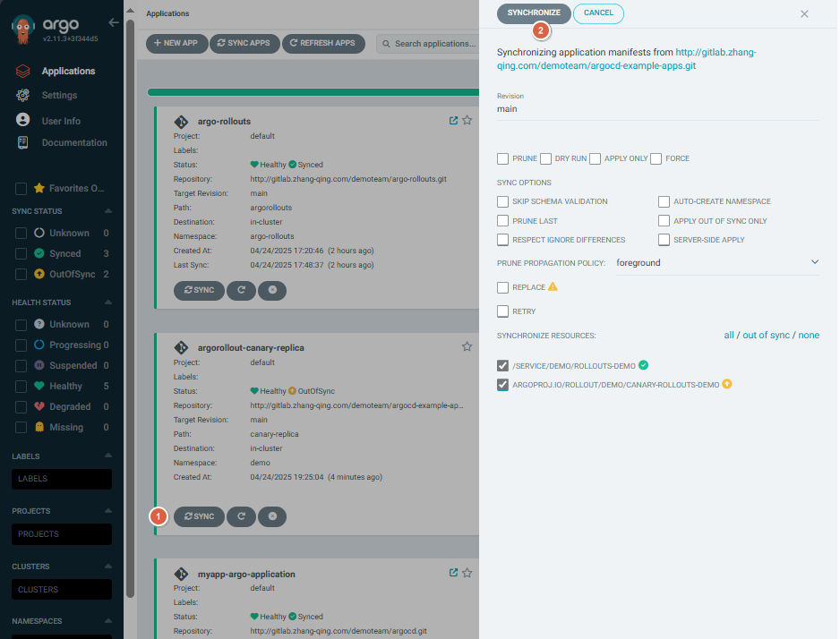Image resolution: width=840 pixels, height=639 pixels.
Task: Uncheck /SERVICE/DEMO/ROLLOUTS-DEMO resource
Action: tap(502, 365)
